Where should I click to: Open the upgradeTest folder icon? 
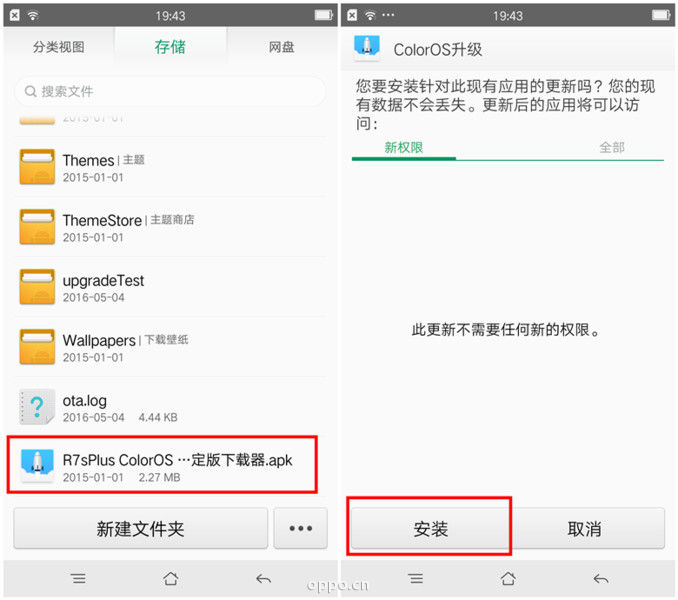(x=37, y=287)
